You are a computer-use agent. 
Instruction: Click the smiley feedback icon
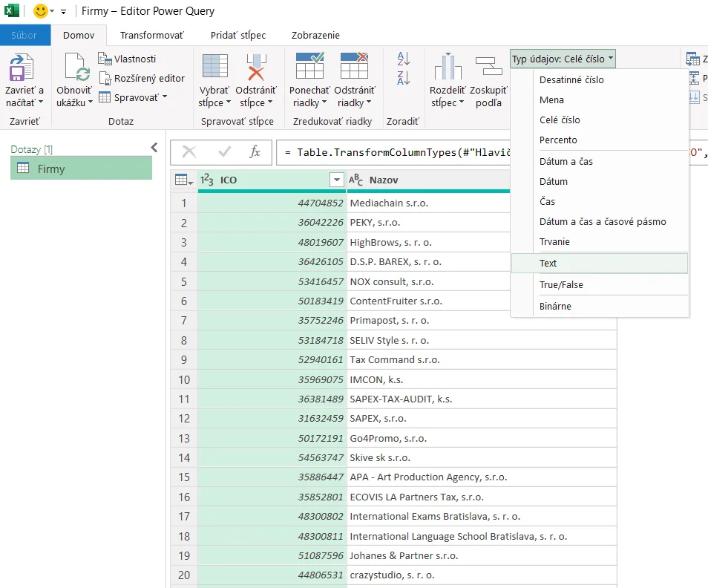point(41,11)
